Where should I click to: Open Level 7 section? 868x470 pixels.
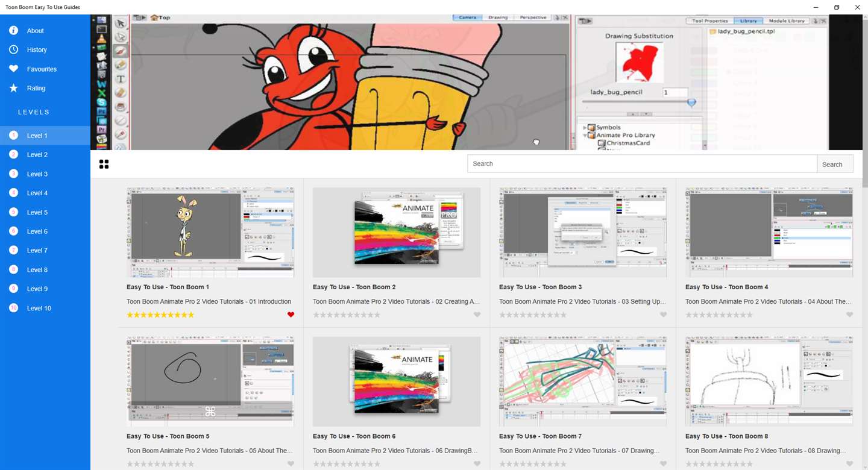pos(45,251)
